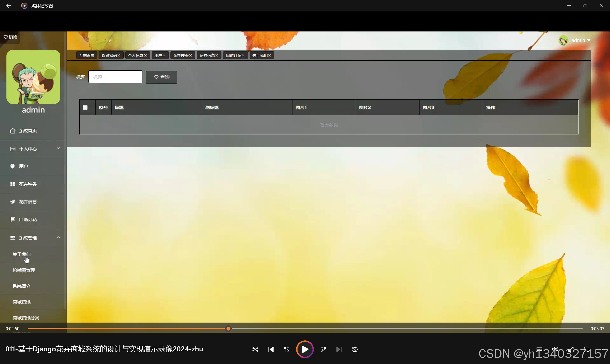Viewport: 610px width, 364px height.
Task: Close the 花卉种类 tab
Action: point(190,56)
